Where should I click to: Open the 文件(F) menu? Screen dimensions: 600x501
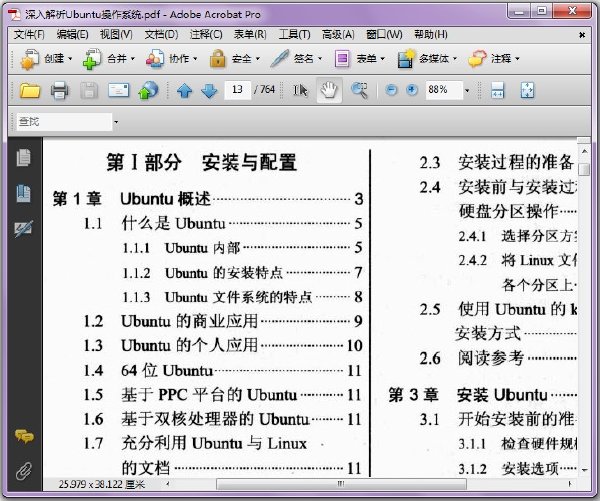[29, 35]
